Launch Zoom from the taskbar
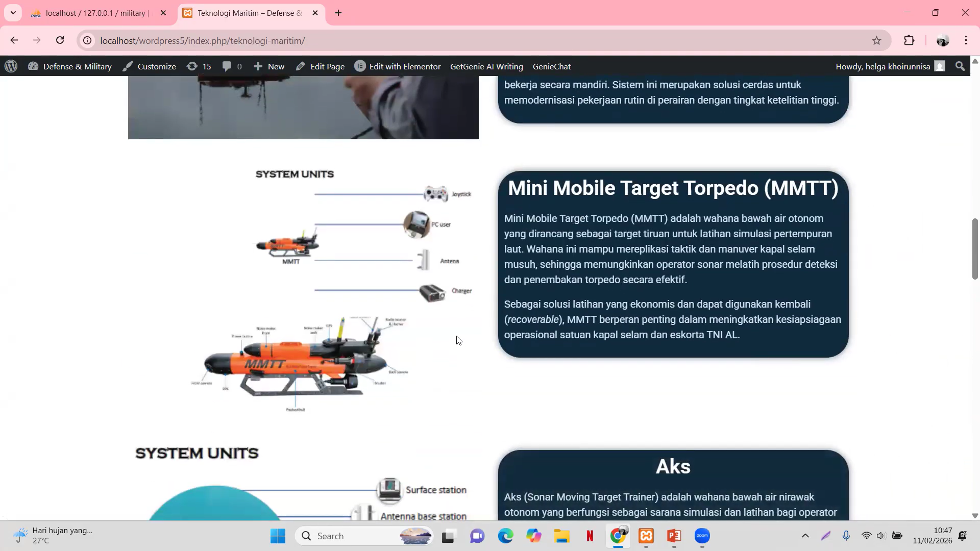Screen dimensions: 980x551 pyautogui.click(x=702, y=536)
